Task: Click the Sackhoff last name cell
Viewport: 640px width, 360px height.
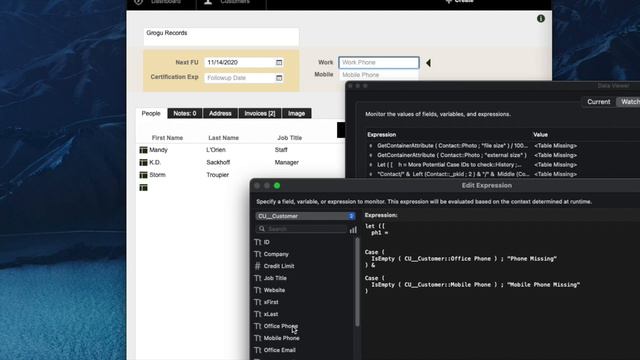Action: click(x=218, y=162)
